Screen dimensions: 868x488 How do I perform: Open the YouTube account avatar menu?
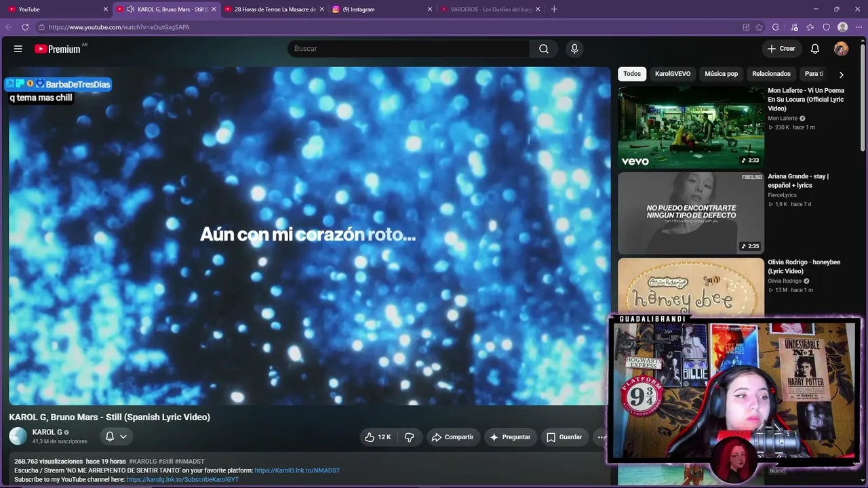[x=841, y=49]
